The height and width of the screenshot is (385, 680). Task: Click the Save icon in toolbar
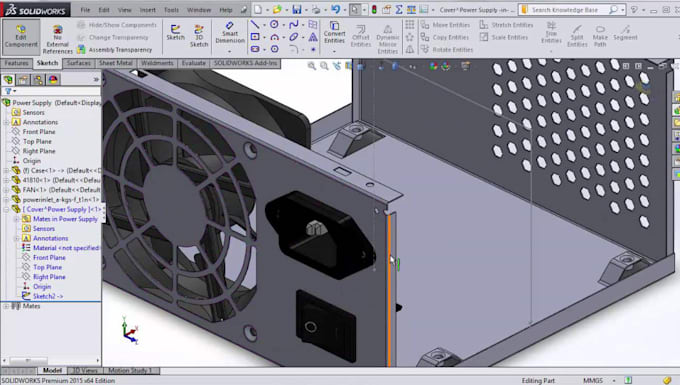(x=297, y=9)
